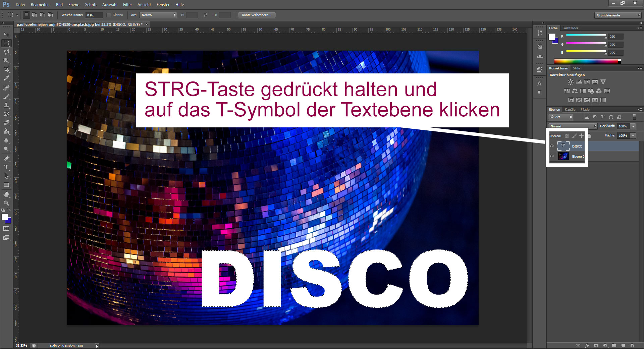Select the Eyedropper tool

click(x=6, y=78)
